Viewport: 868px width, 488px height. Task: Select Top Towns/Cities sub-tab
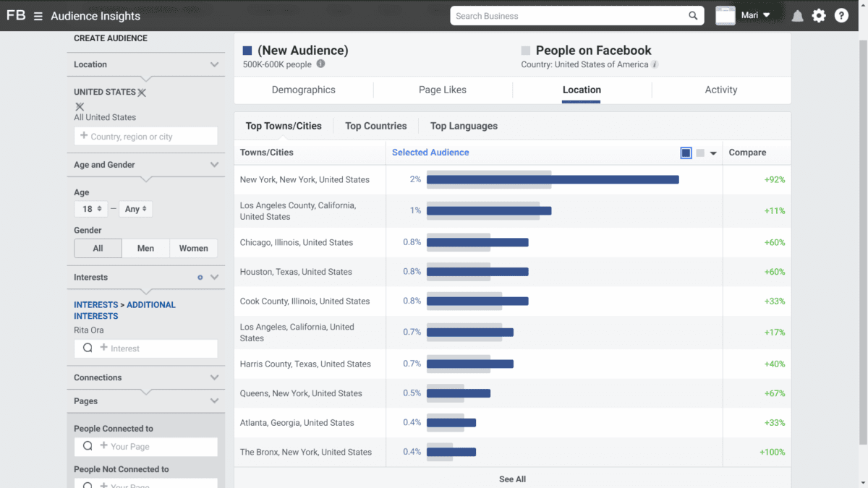pyautogui.click(x=284, y=126)
